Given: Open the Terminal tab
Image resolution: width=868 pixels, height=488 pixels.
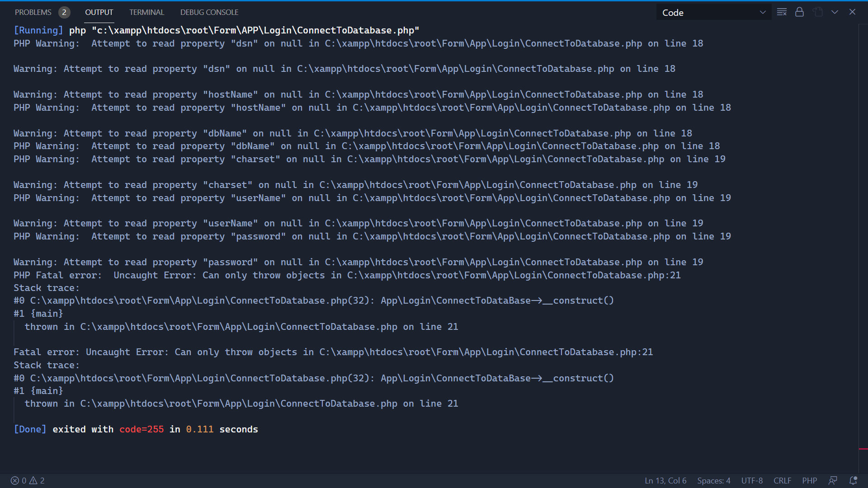Looking at the screenshot, I should pyautogui.click(x=146, y=12).
